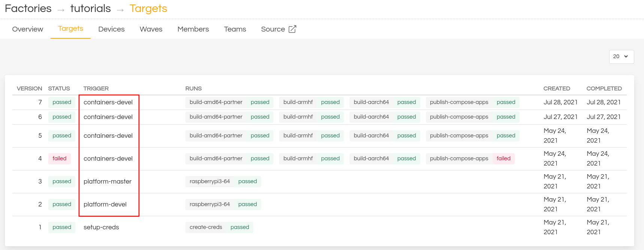Open target version 7
Screen dimensions: 644x250
tap(40, 102)
